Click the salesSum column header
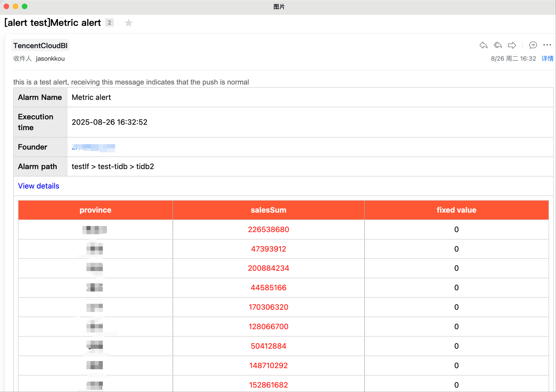This screenshot has width=556, height=392. tap(268, 210)
